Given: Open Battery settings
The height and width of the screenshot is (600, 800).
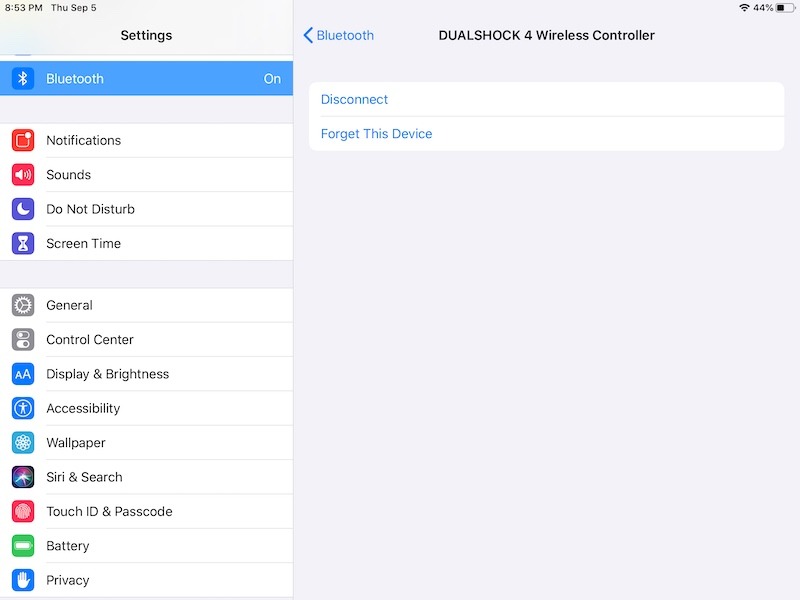Looking at the screenshot, I should [x=67, y=546].
